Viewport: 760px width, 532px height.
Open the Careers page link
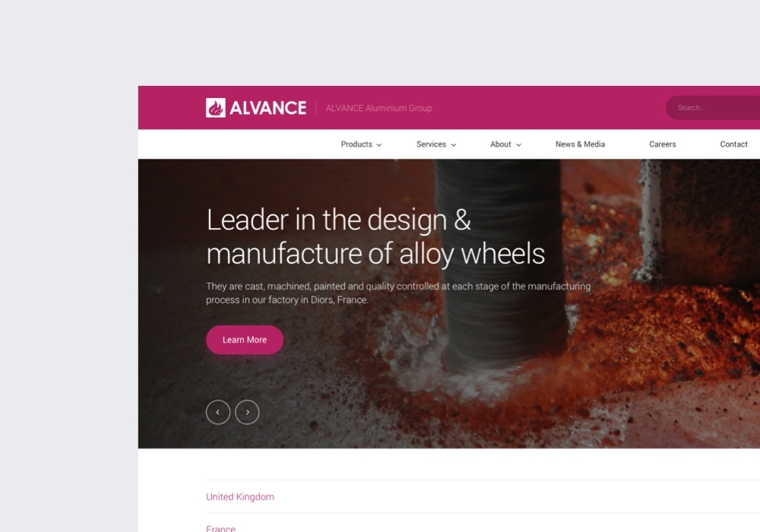point(663,144)
